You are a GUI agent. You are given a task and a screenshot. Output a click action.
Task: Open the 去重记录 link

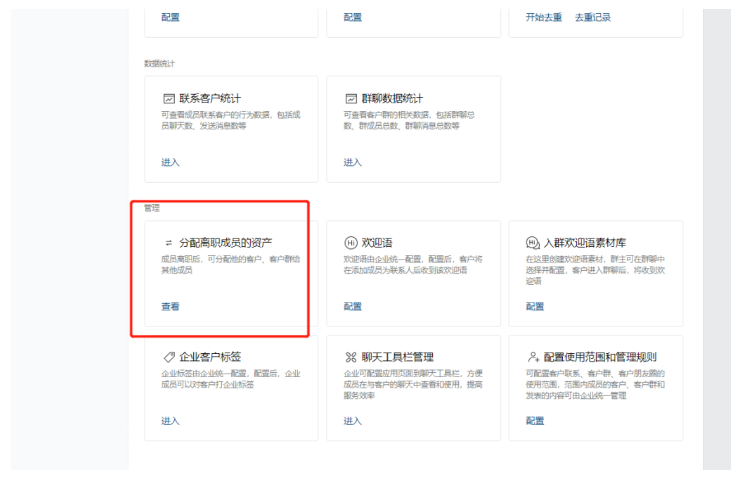click(592, 17)
